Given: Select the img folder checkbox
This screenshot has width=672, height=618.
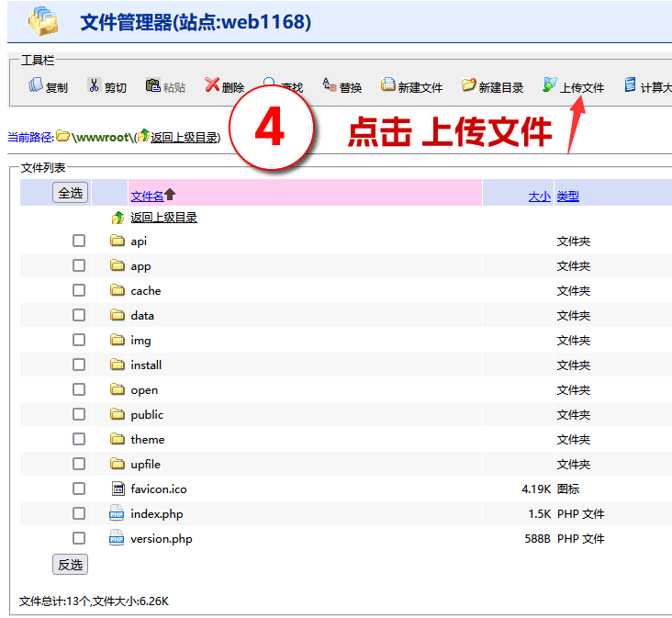Looking at the screenshot, I should 79,340.
